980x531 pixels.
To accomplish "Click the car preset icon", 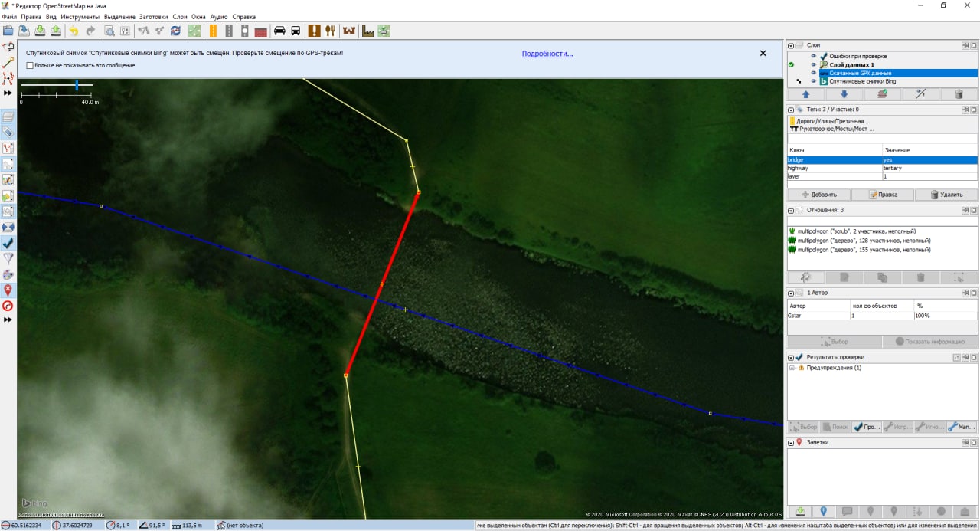I will [x=279, y=31].
